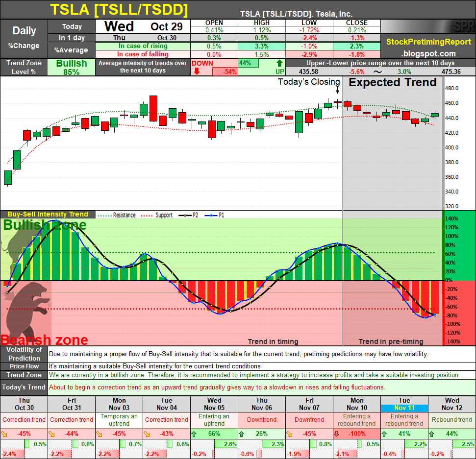Viewport: 476px width, 459px height.
Task: Click the red down arrow beside -100%
Action: click(337, 434)
